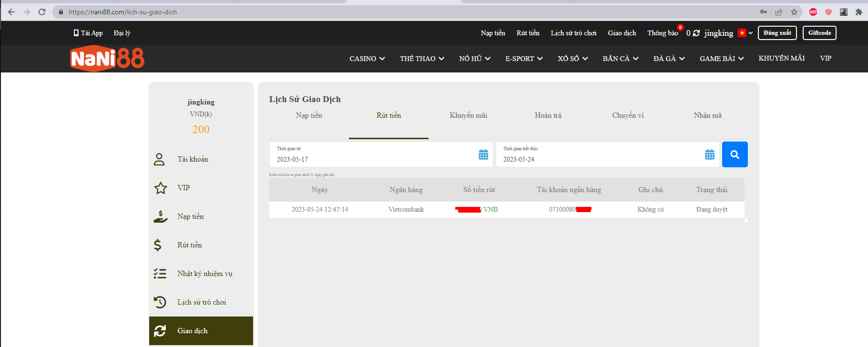Click the Giao dịch sync arrows sidebar icon
868x347 pixels.
pyautogui.click(x=160, y=331)
